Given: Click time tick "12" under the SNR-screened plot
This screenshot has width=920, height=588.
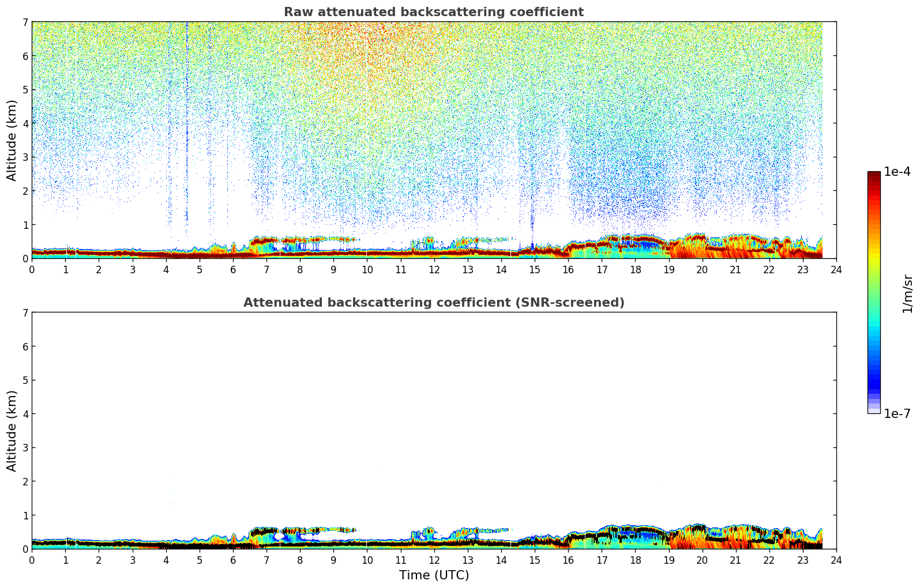Looking at the screenshot, I should click(x=434, y=560).
